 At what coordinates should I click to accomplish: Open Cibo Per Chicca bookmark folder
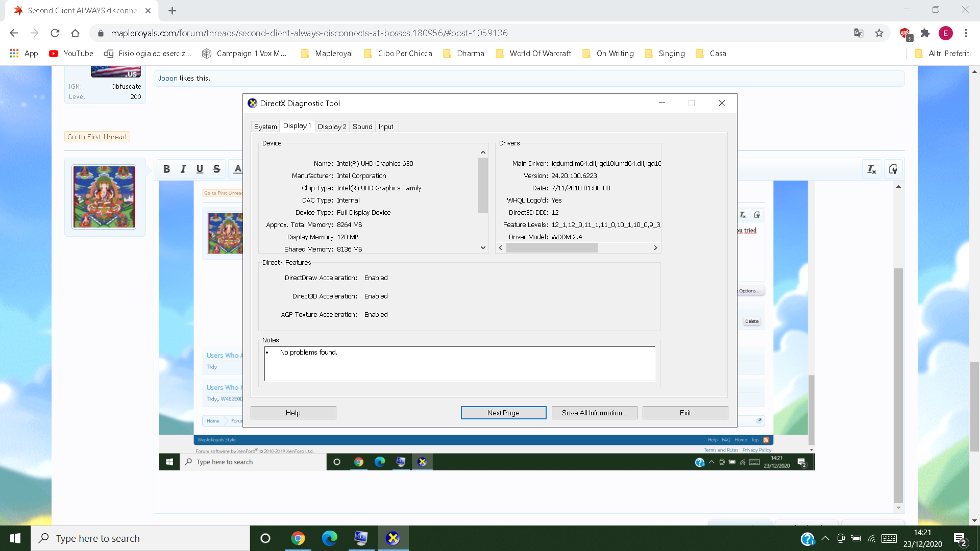[x=398, y=54]
